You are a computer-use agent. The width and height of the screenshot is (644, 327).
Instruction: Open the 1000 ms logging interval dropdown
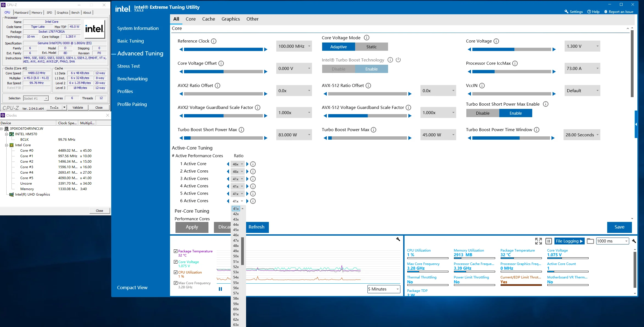[612, 241]
